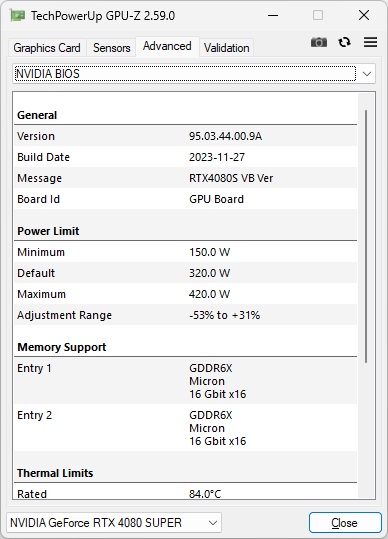Select the Thermal Limits section heading
This screenshot has width=388, height=539.
[x=55, y=473]
